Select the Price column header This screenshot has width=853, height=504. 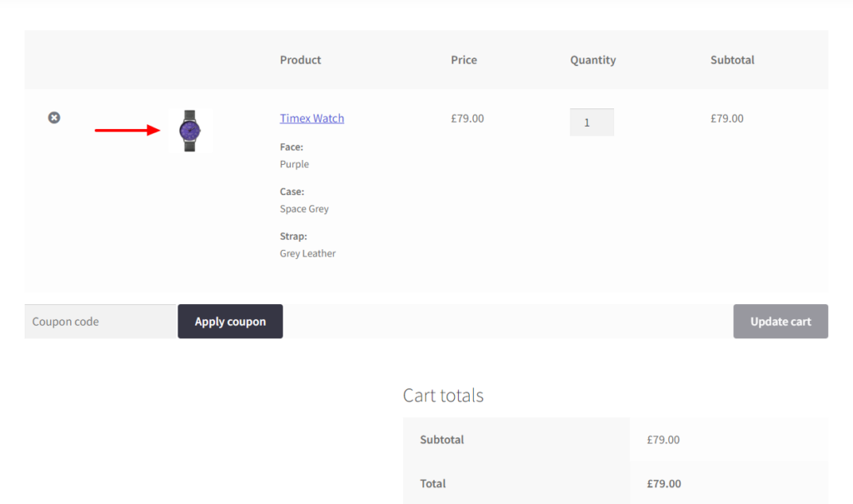coord(464,60)
